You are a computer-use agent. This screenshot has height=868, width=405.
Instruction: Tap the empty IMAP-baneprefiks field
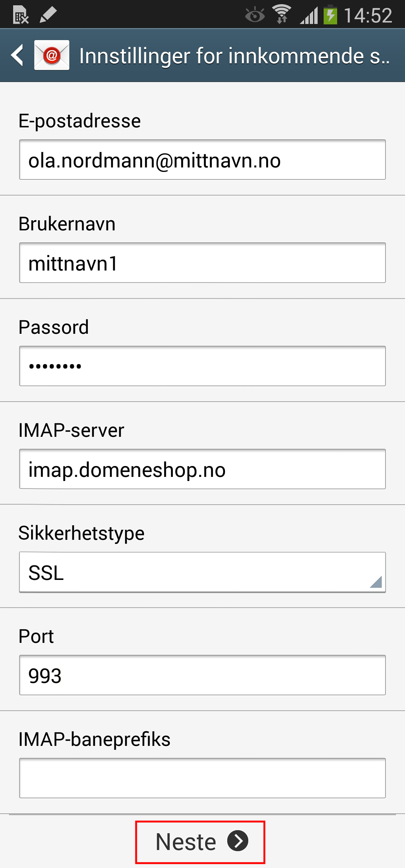tap(202, 778)
